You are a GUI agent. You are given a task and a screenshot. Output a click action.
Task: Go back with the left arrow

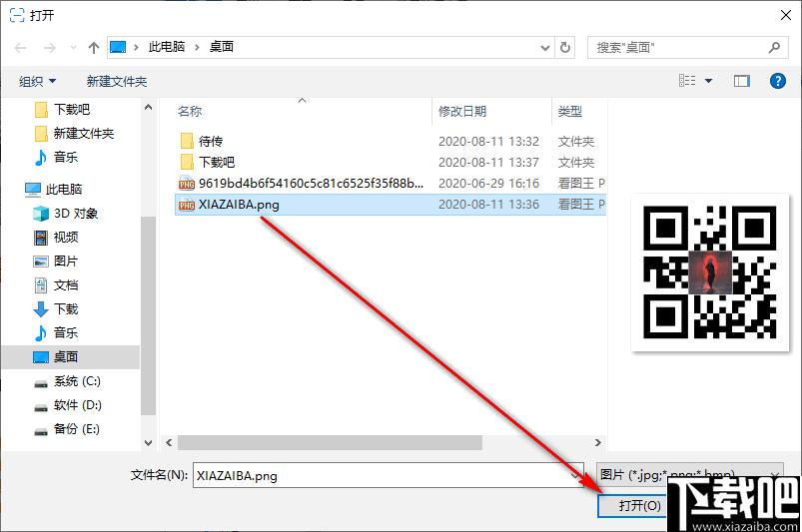(x=20, y=48)
